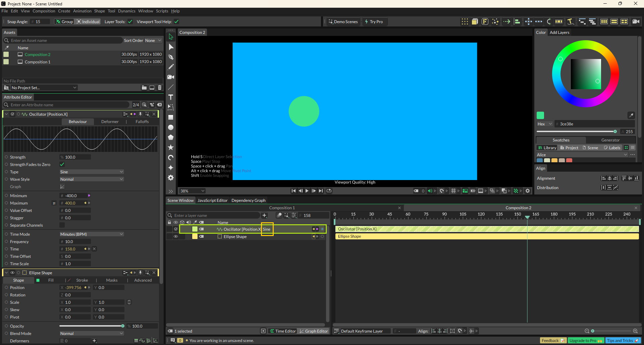Click the Upgrade to Pro button

[586, 341]
